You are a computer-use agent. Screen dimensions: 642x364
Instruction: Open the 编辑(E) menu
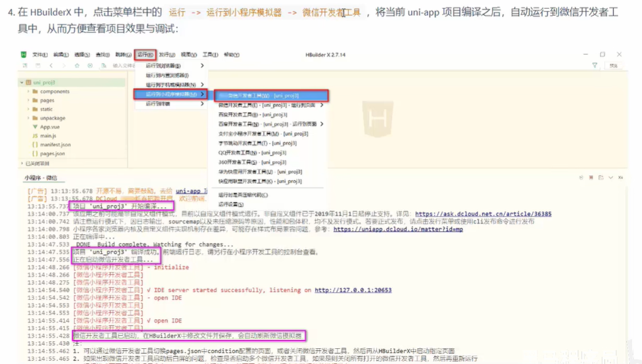coord(61,54)
